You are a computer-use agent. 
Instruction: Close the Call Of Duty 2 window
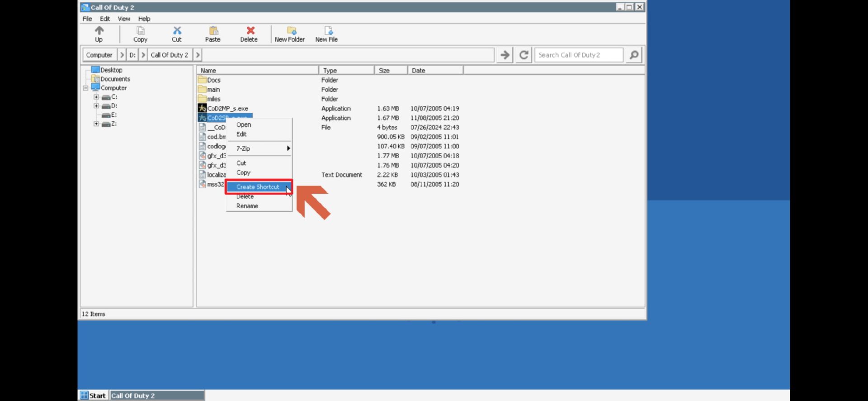pyautogui.click(x=639, y=7)
